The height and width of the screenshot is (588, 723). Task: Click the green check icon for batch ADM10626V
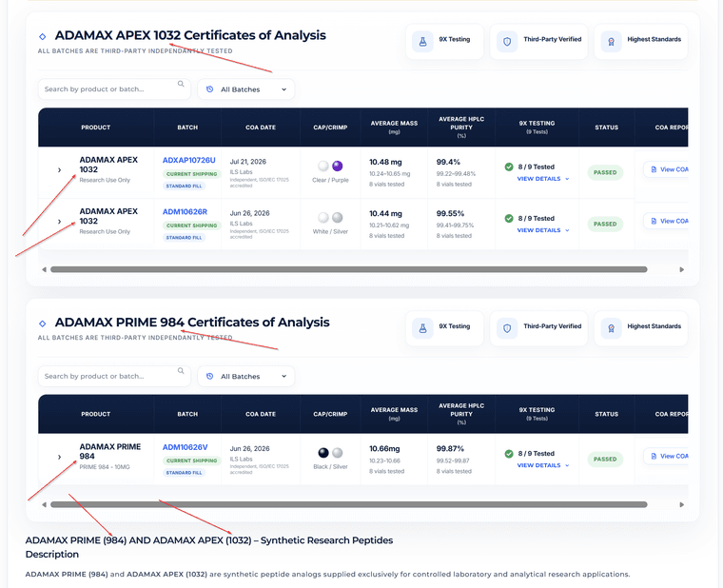click(x=509, y=454)
